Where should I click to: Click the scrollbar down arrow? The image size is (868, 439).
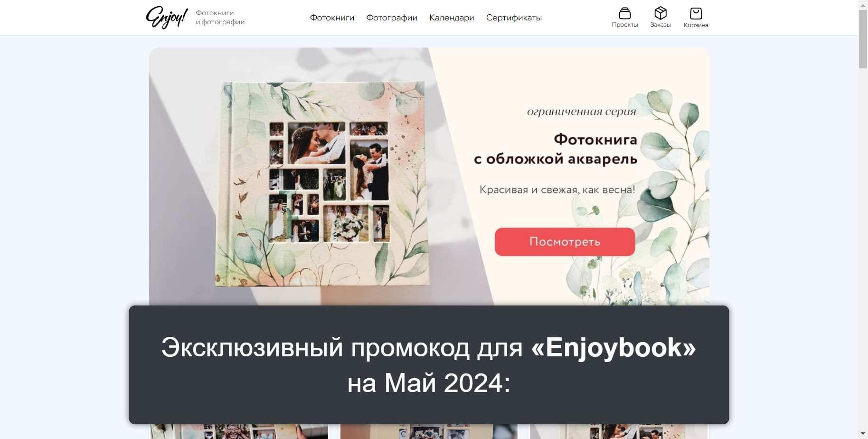pyautogui.click(x=863, y=434)
